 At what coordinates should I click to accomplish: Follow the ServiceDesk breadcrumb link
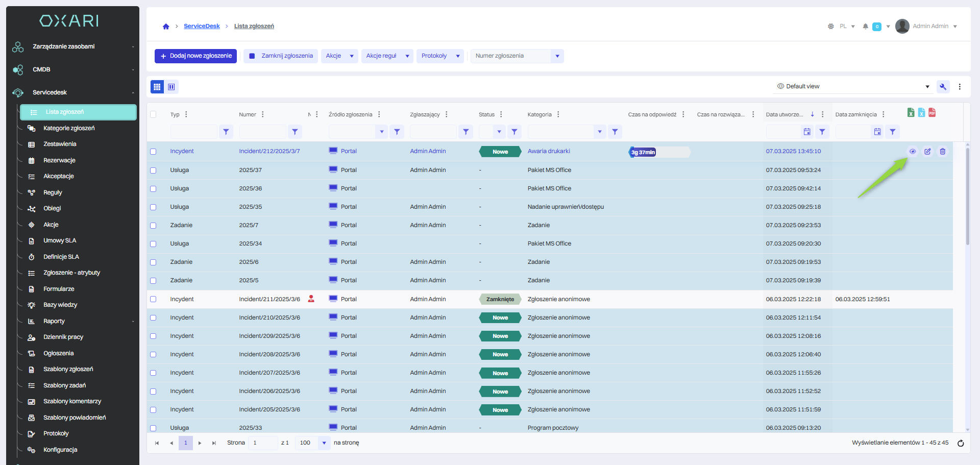tap(202, 26)
